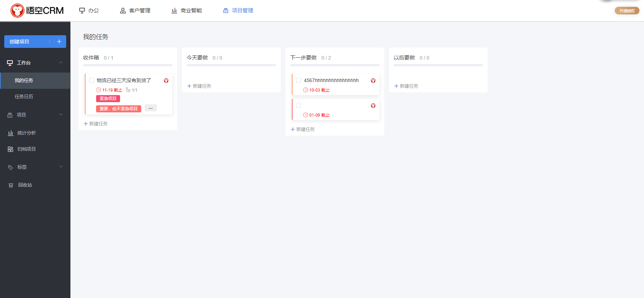Check the 4567hhhhhhhhhhhhhhhh task checkbox
Screen dimensions: 644x298
[299, 80]
